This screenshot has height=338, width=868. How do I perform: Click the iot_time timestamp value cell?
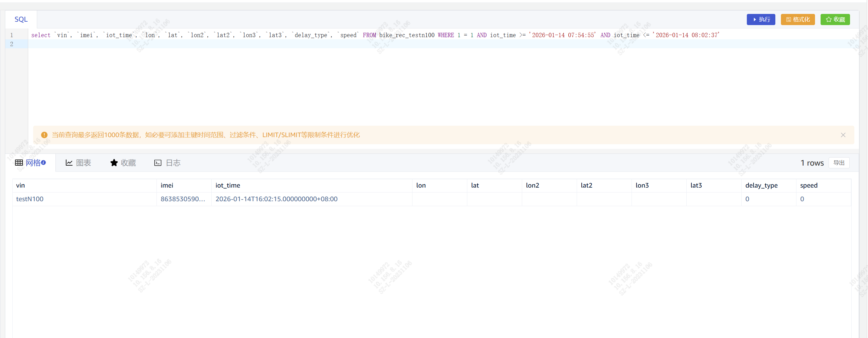coord(276,199)
